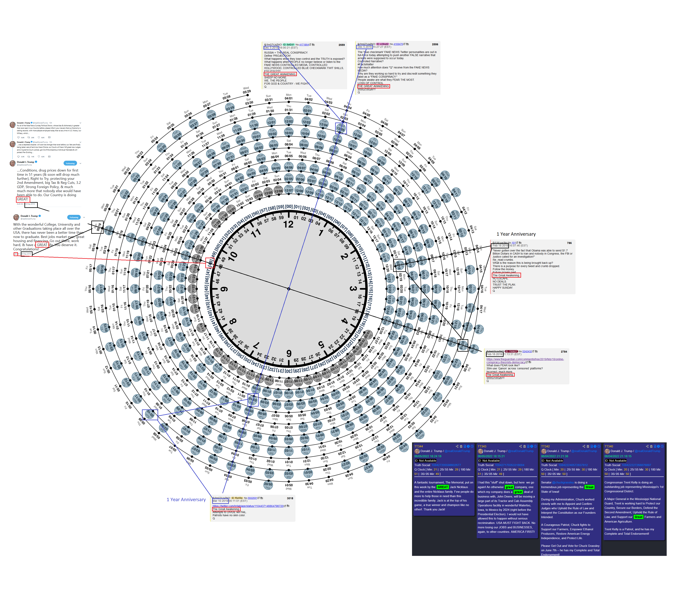Click the like heart showing 62K

pyautogui.click(x=39, y=157)
